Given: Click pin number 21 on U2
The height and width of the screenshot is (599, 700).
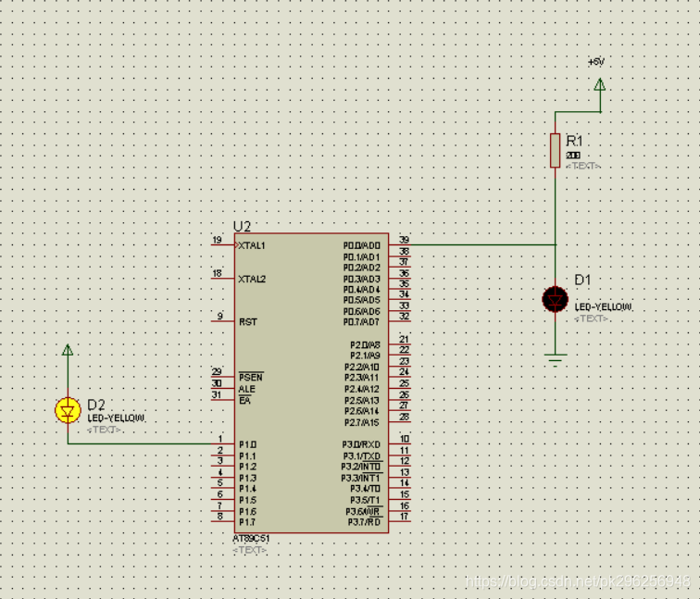Looking at the screenshot, I should (404, 340).
